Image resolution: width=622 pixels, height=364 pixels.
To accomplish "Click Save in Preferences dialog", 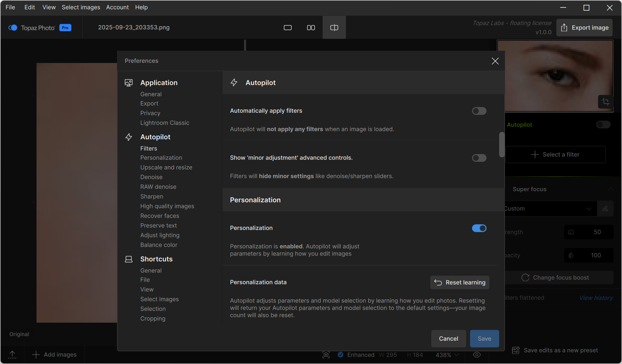I will click(x=484, y=338).
